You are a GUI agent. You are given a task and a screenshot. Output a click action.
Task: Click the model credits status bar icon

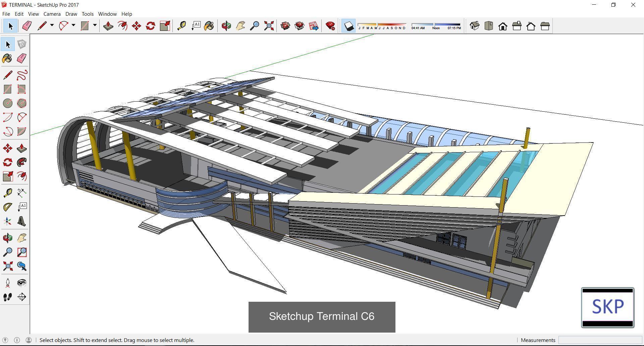pyautogui.click(x=17, y=340)
